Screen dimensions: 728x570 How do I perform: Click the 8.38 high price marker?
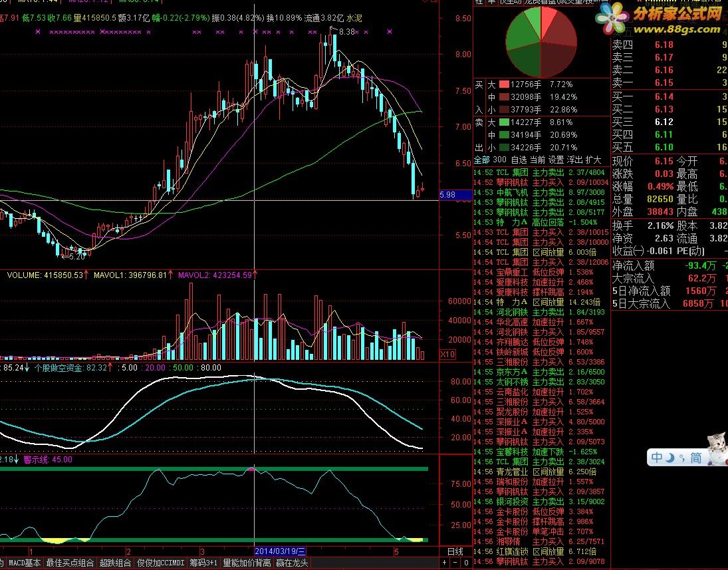point(347,31)
